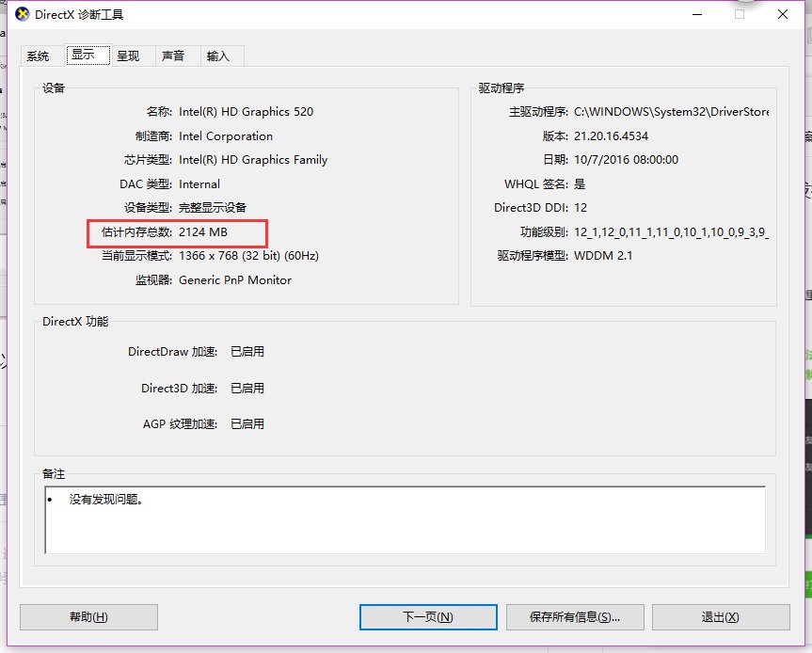Click 保存所有信息(S)... button
The width and height of the screenshot is (812, 653).
coord(575,616)
